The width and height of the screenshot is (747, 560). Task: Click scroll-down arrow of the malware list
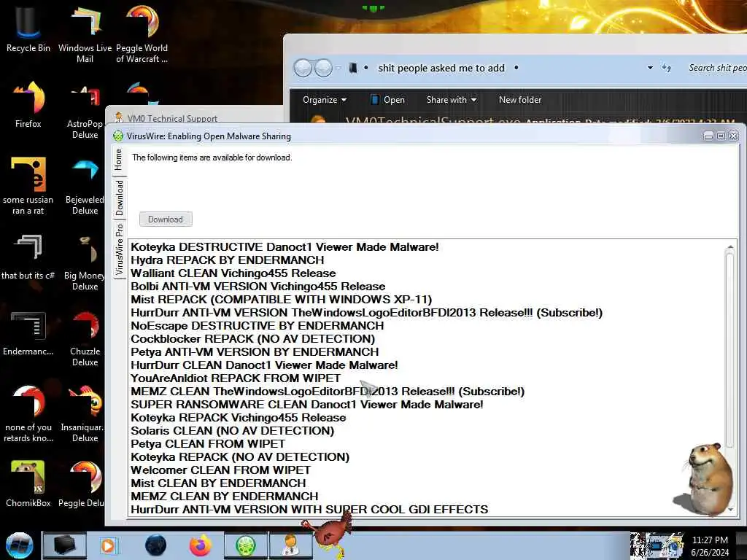coord(729,510)
